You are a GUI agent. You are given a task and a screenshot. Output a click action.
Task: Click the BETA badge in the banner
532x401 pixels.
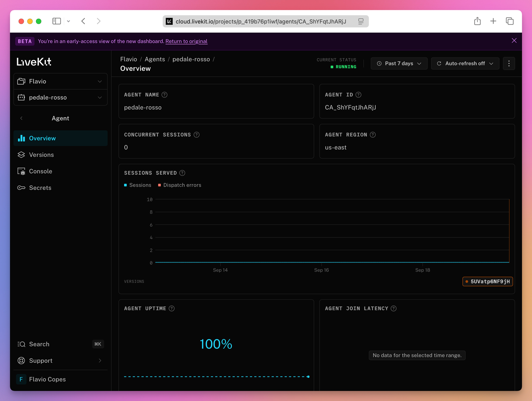coord(25,41)
